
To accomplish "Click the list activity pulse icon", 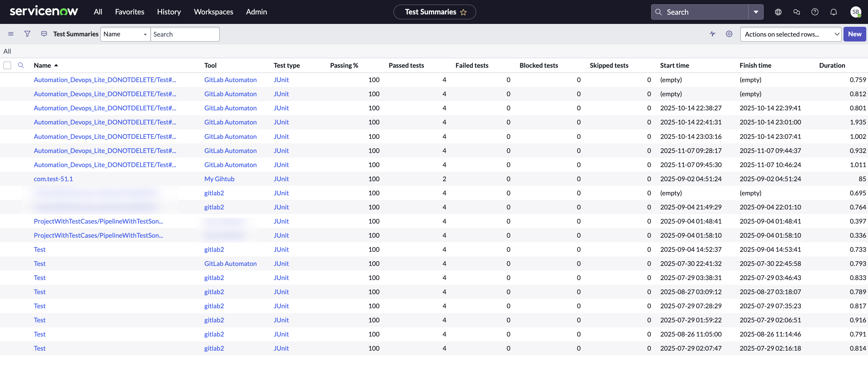I will click(x=712, y=34).
